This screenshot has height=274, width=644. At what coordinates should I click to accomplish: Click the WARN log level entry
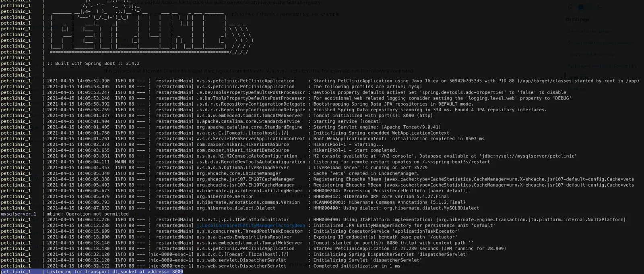(120, 162)
